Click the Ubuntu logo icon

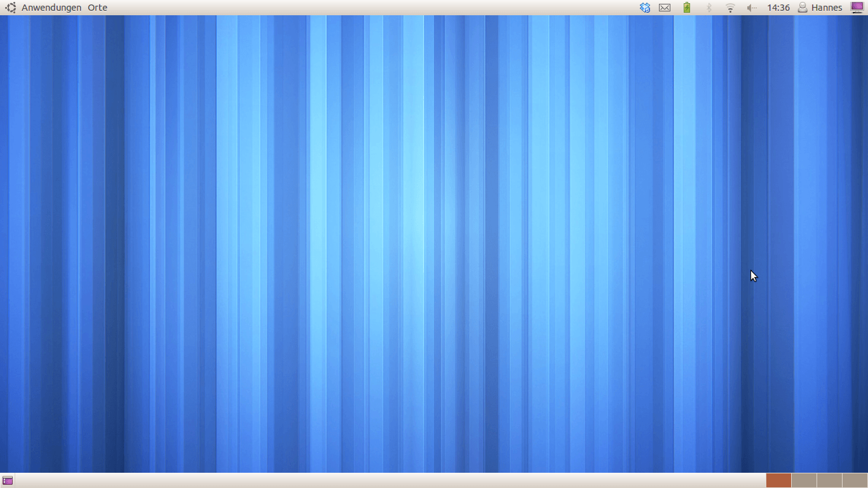click(x=11, y=8)
